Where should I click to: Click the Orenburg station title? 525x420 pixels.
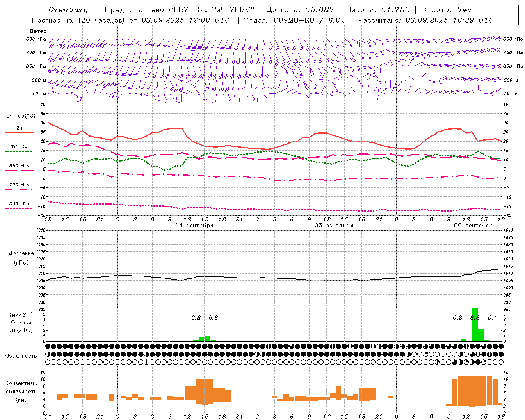tap(68, 10)
